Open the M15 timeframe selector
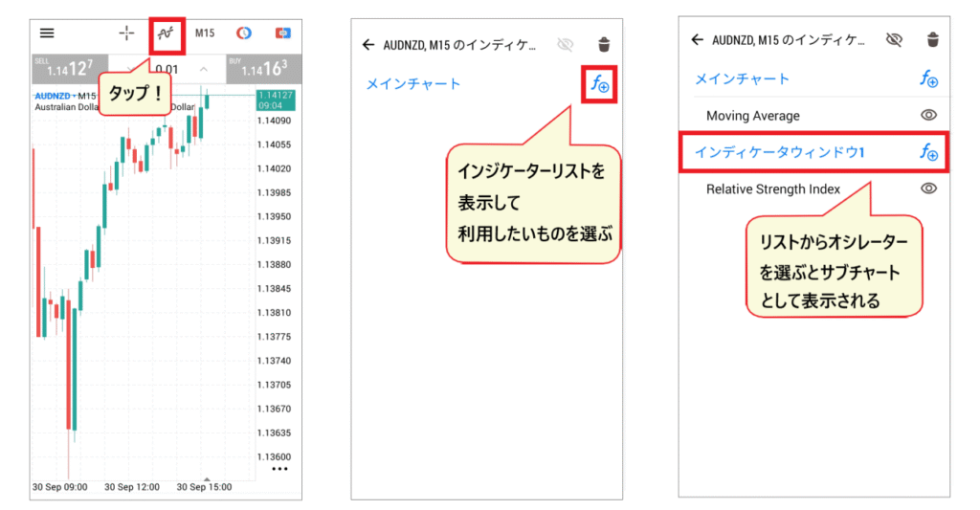Screen dimensions: 980x510 point(205,33)
